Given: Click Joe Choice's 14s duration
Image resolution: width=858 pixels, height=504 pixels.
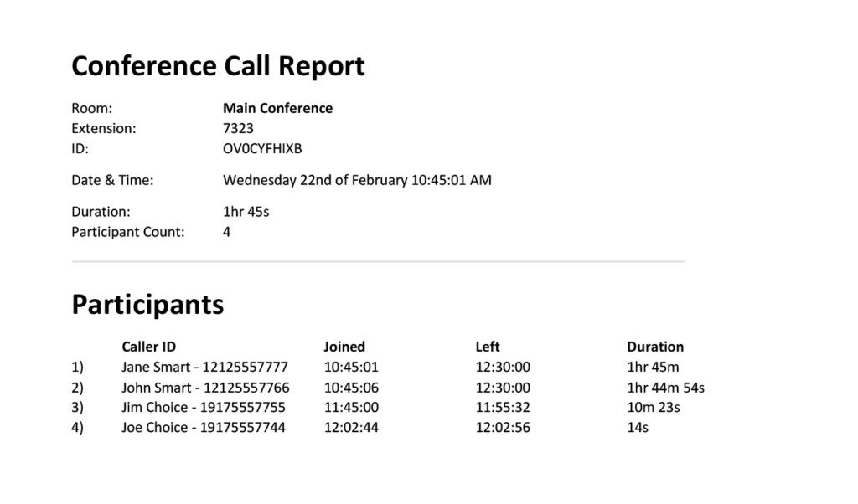Looking at the screenshot, I should (638, 428).
